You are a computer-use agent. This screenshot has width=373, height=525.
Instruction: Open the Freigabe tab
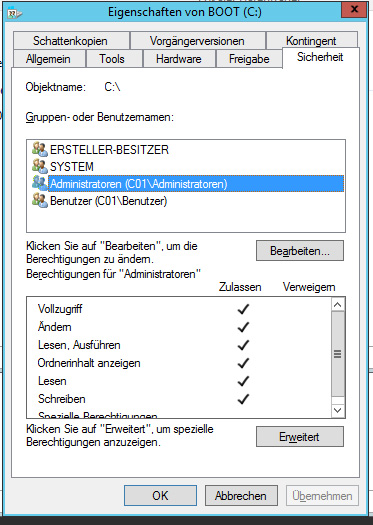pyautogui.click(x=249, y=59)
